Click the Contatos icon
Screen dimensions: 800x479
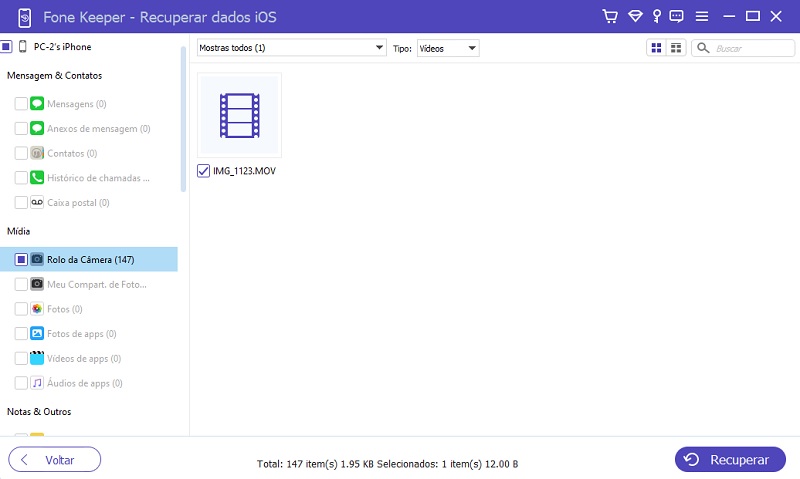click(x=37, y=153)
